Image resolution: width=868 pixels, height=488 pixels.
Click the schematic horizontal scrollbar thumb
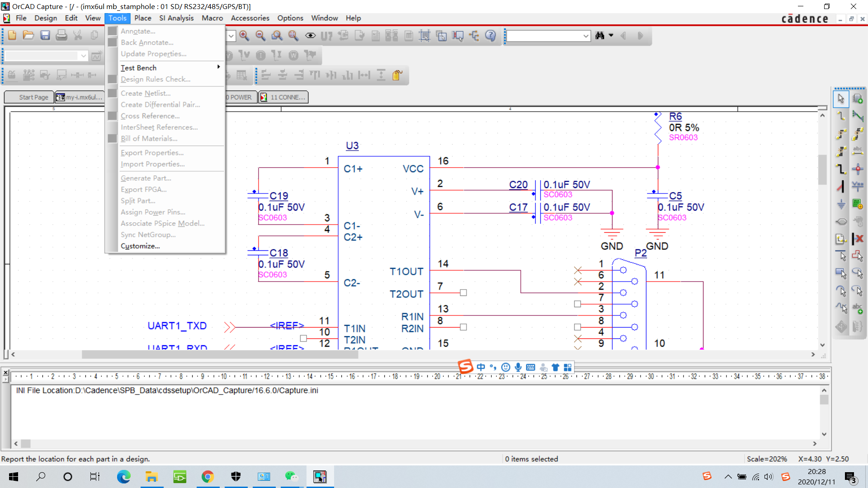(x=220, y=355)
